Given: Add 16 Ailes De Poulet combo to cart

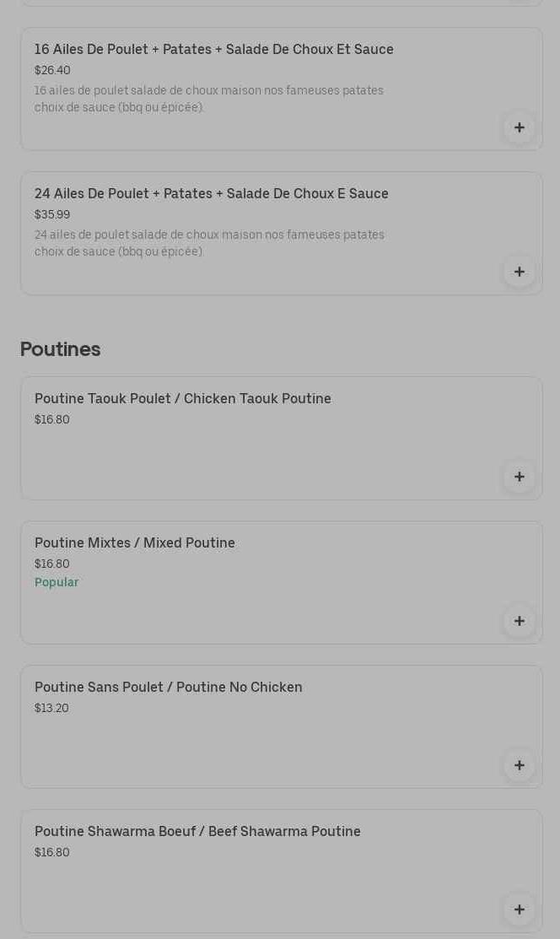Looking at the screenshot, I should [x=519, y=127].
